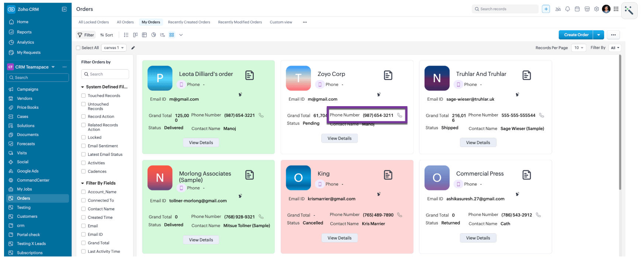Switch to chart view icon

click(153, 35)
